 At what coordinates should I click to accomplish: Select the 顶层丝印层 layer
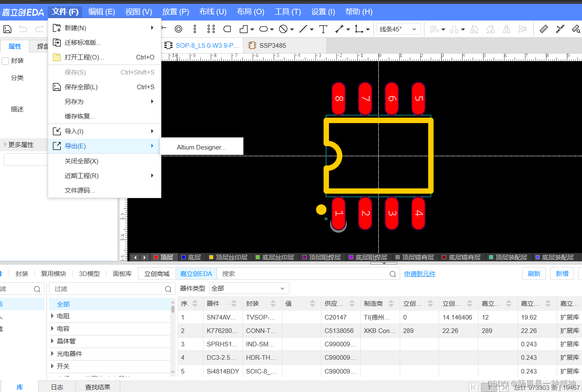[228, 257]
